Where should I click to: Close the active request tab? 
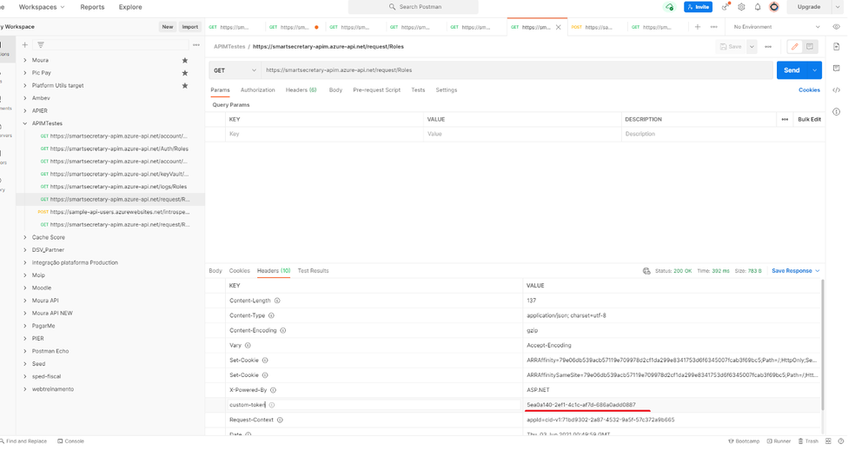(x=558, y=27)
